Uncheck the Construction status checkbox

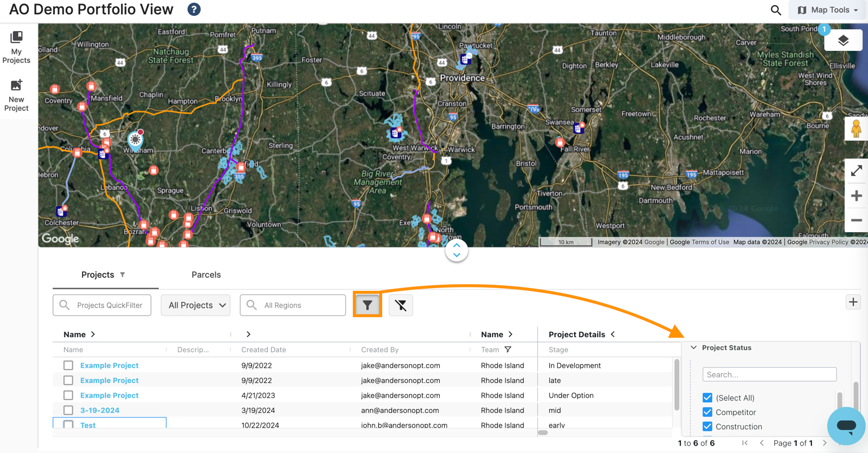point(707,426)
